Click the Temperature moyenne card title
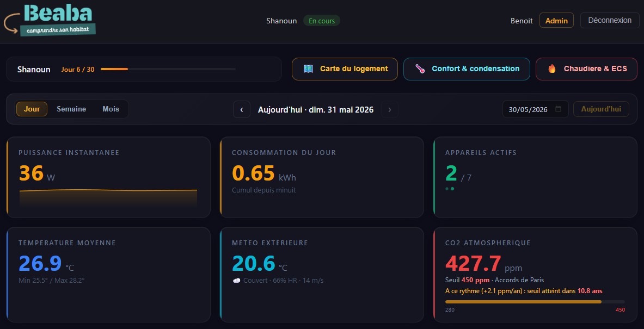The height and width of the screenshot is (329, 644). (68, 243)
